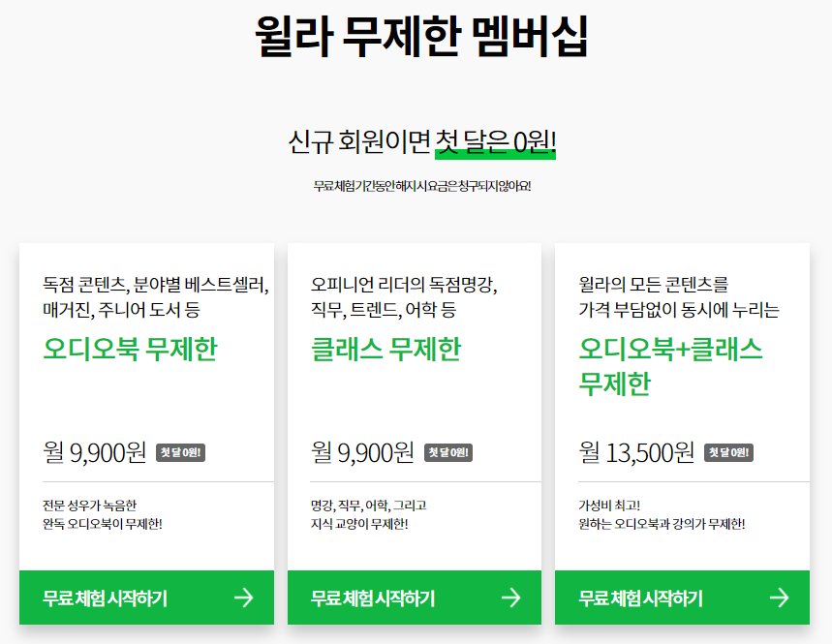Click the 윌라 무제한 멤버십 heading
Image resolution: width=832 pixels, height=644 pixels.
(421, 36)
